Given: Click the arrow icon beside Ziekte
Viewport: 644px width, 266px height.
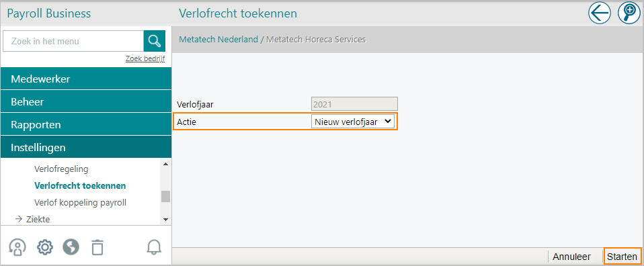Looking at the screenshot, I should coord(18,219).
